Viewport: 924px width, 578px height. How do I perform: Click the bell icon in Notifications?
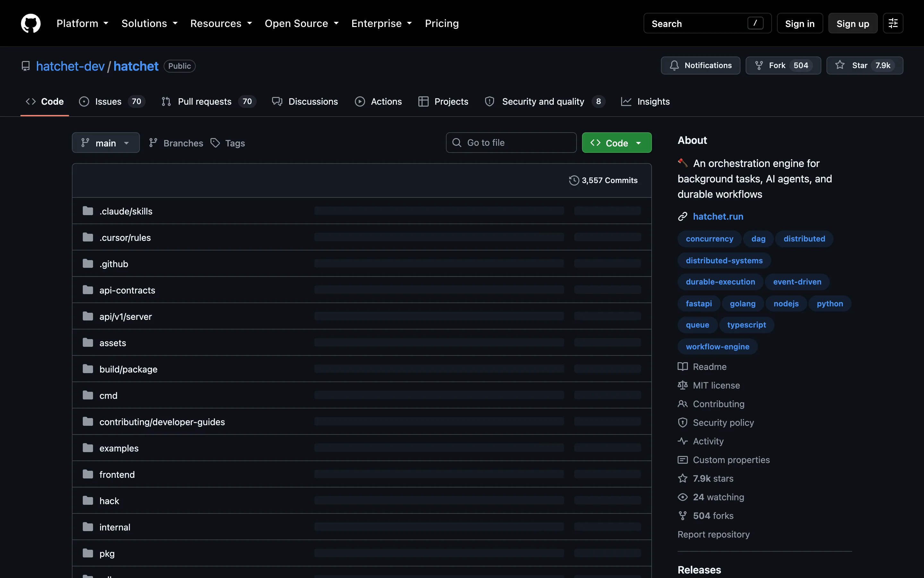coord(674,66)
